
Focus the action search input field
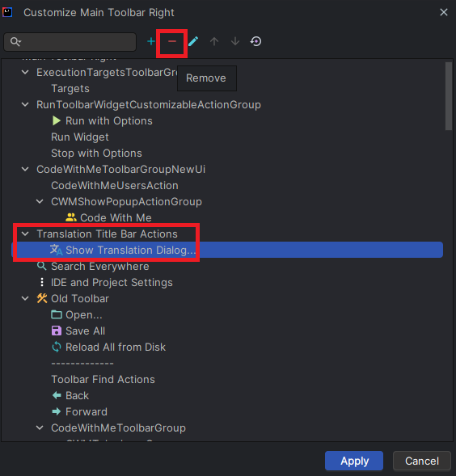click(70, 41)
